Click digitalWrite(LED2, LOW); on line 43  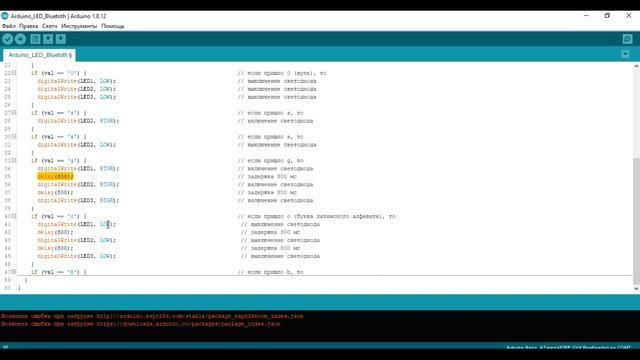click(77, 240)
